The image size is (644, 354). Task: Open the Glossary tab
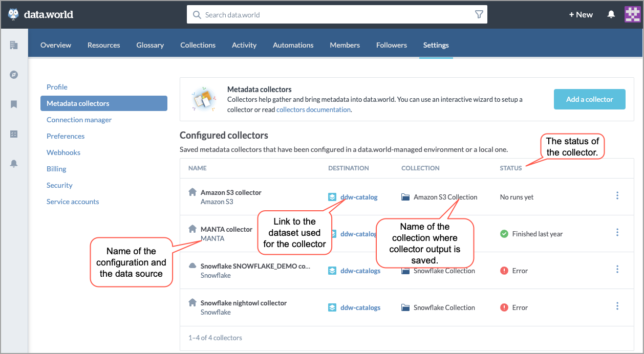[x=149, y=45]
